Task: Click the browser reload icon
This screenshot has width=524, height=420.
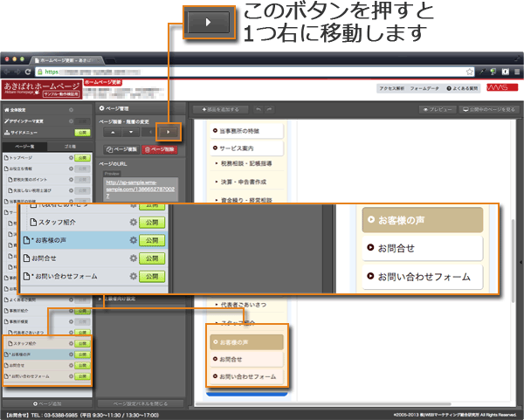Action: pos(27,71)
